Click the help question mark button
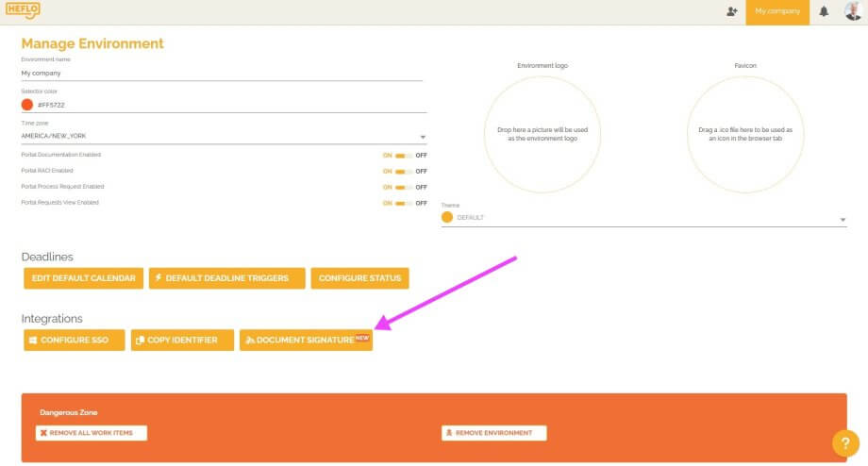 tap(845, 442)
